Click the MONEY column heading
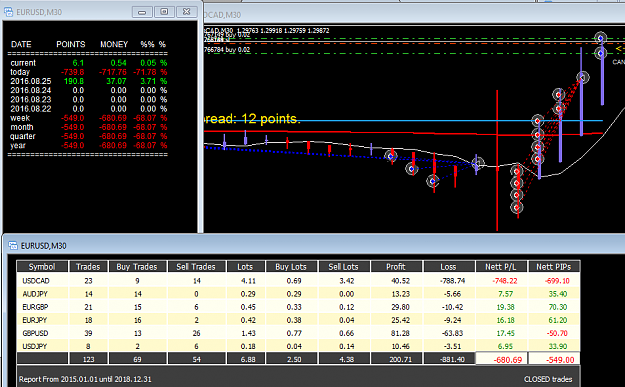Screen dimensions: 625x387 pos(114,44)
